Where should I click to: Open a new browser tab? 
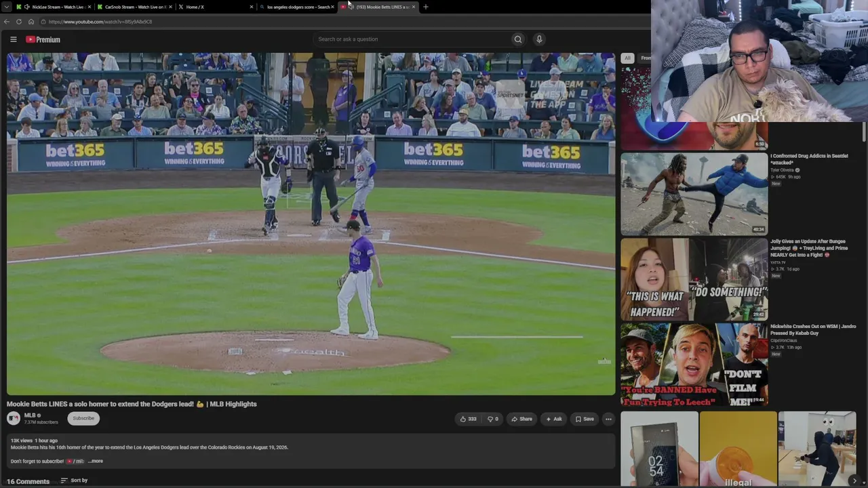click(425, 7)
